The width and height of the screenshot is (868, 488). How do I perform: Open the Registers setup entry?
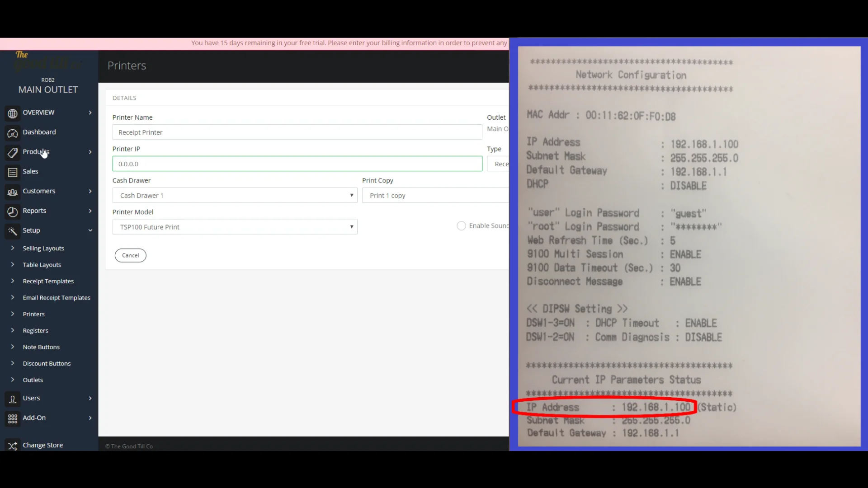(x=35, y=330)
